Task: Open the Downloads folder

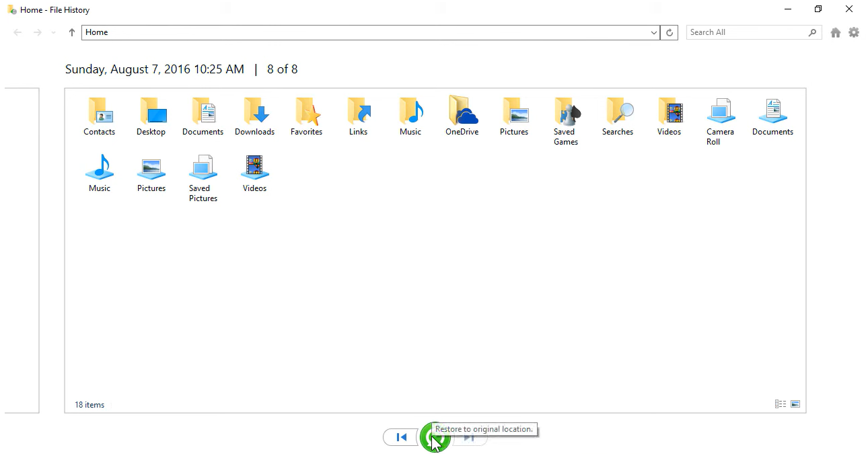Action: coord(254,117)
